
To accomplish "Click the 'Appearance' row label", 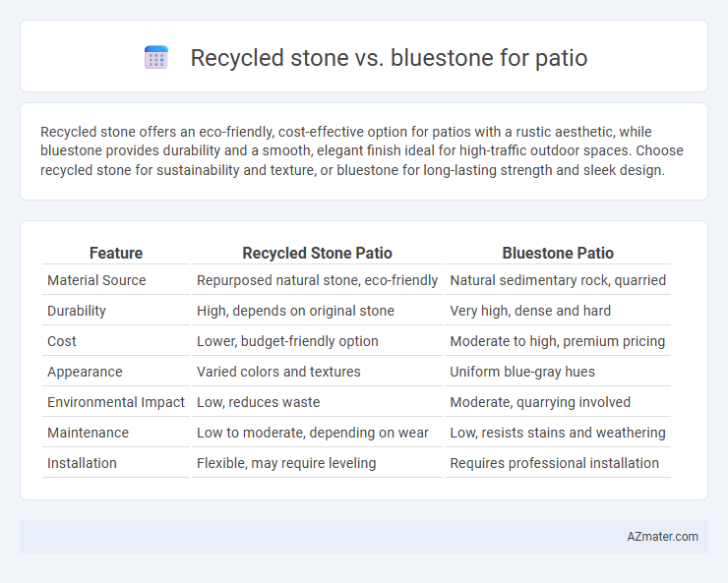I will point(85,372).
